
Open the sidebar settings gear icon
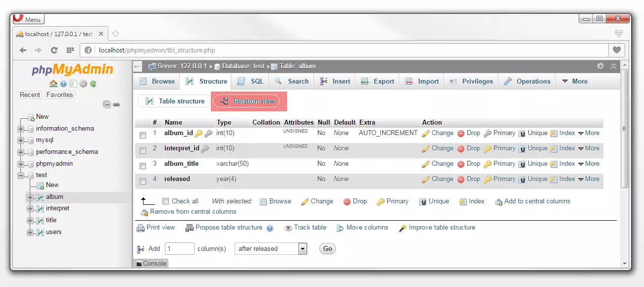click(83, 84)
